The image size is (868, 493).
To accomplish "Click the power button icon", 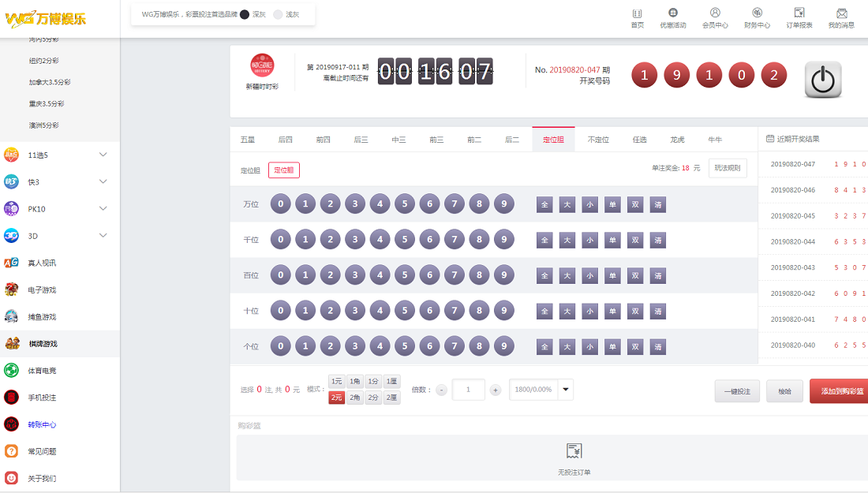I will click(823, 80).
